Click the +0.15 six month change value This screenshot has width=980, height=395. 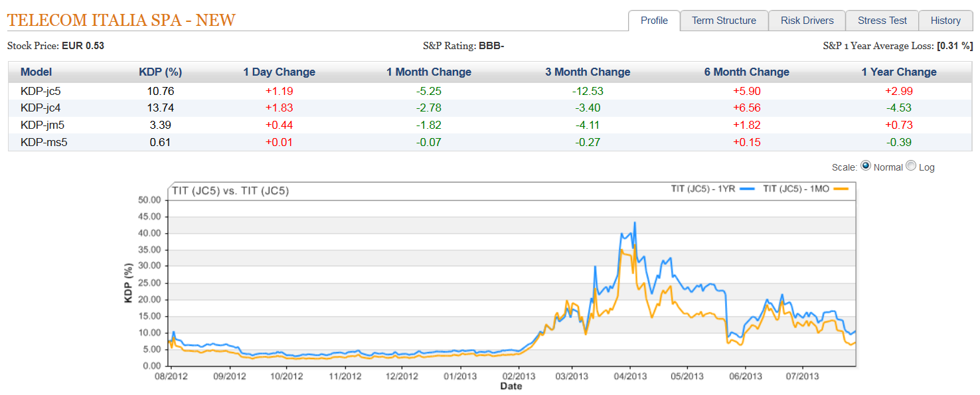click(x=747, y=142)
